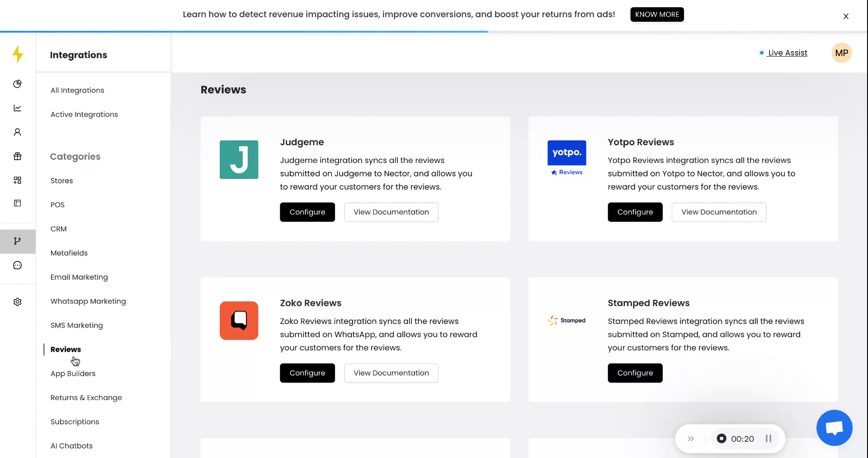Open the MP account avatar
868x458 pixels.
841,53
